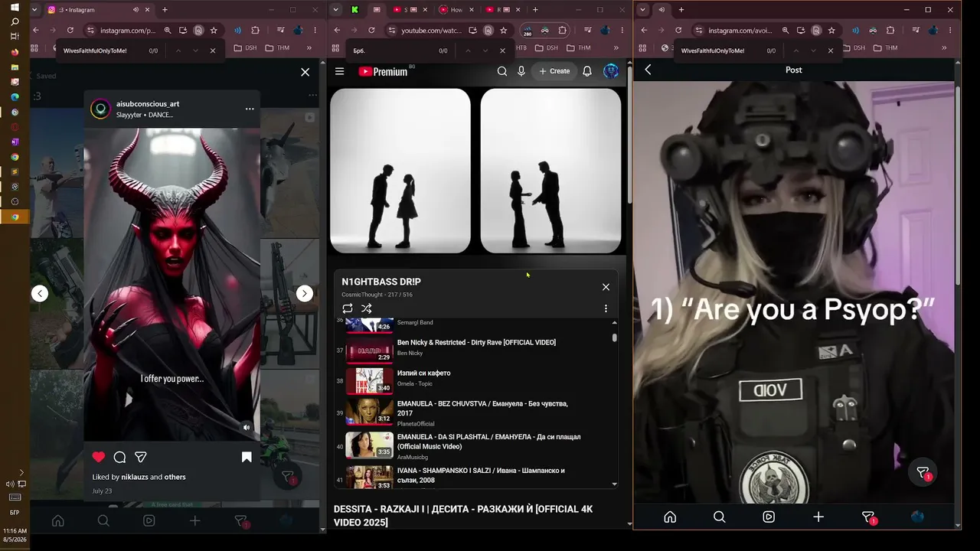Open Instagram Search in the right window's bottom bar
Viewport: 980px width, 551px height.
pyautogui.click(x=719, y=517)
